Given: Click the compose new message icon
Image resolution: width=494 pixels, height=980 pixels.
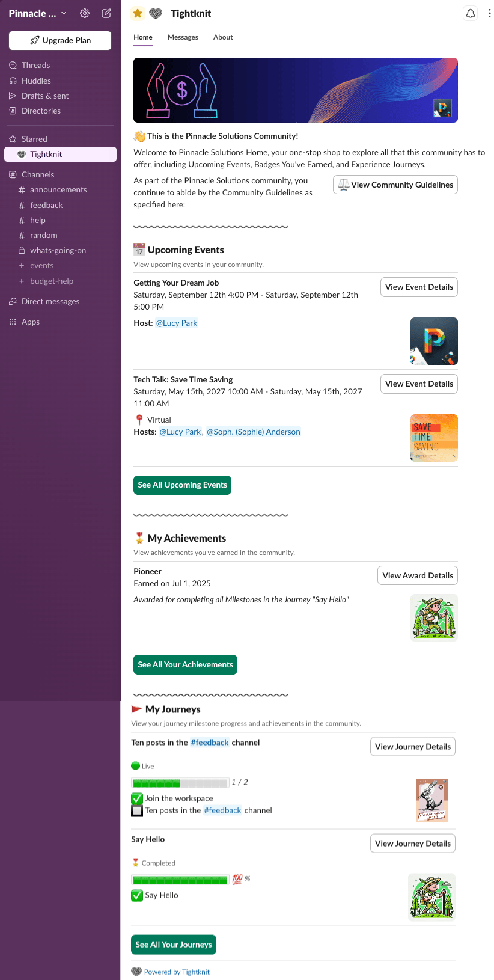Looking at the screenshot, I should 106,13.
